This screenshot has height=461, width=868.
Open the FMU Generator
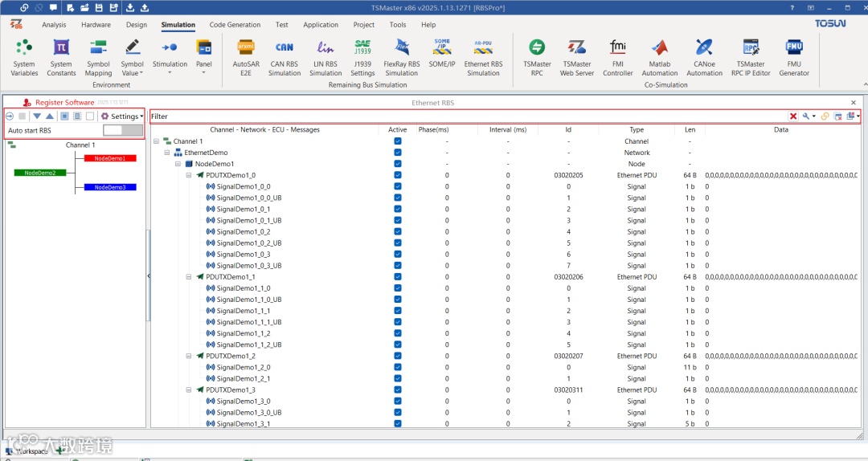coord(794,57)
